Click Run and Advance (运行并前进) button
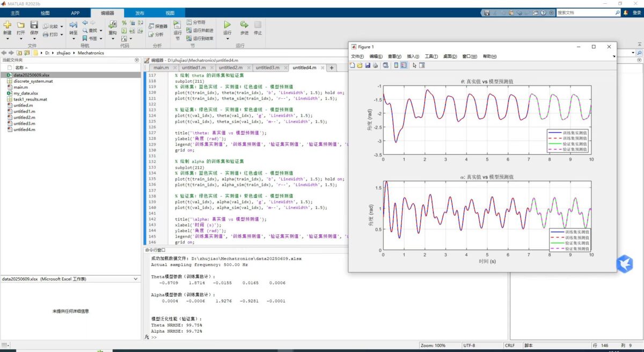The image size is (644, 352). [x=200, y=31]
